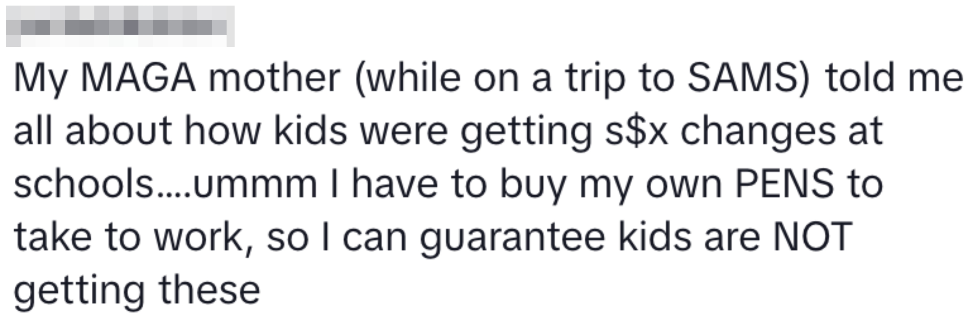Screen dimensions: 980x323
Task: Click the word "MAGA" in the post
Action: click(x=138, y=78)
